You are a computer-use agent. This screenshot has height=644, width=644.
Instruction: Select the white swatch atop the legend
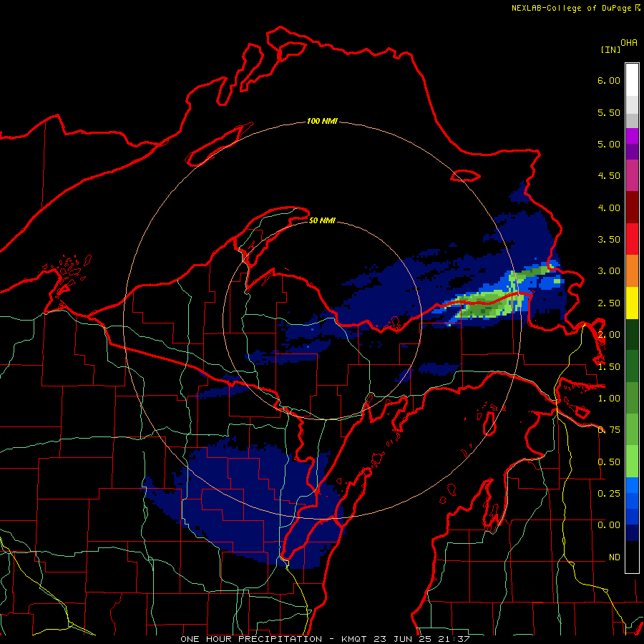632,80
